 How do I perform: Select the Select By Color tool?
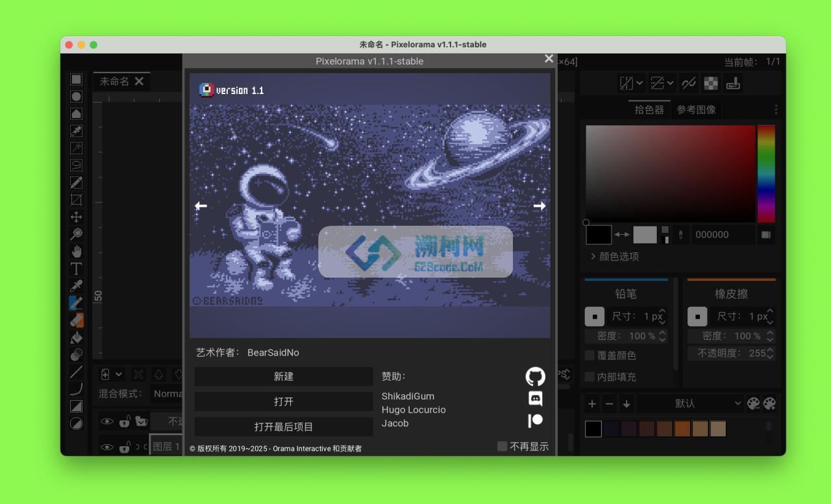tap(76, 131)
